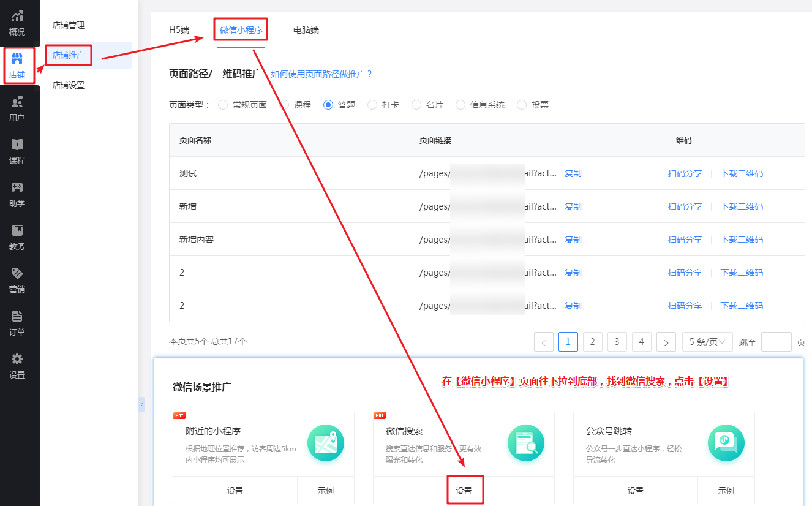
Task: Click the 跳至 page number input field
Action: click(776, 342)
